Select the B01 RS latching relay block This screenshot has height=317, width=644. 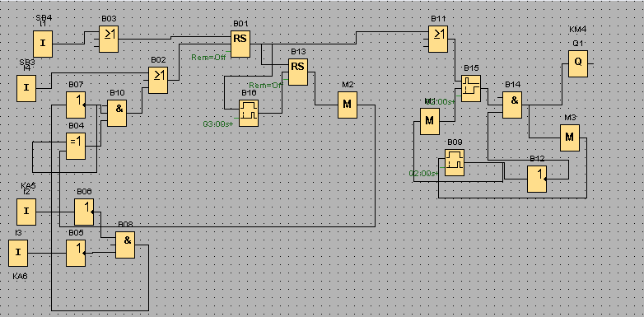point(240,44)
